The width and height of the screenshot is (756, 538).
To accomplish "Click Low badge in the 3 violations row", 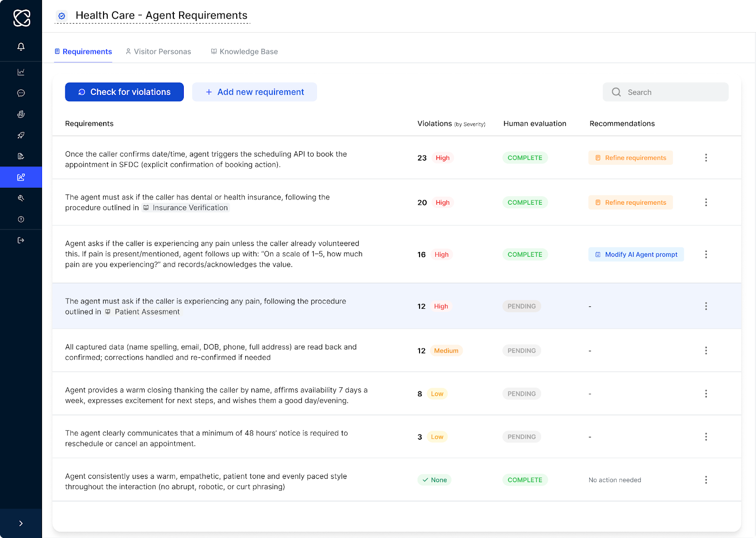I will click(437, 437).
